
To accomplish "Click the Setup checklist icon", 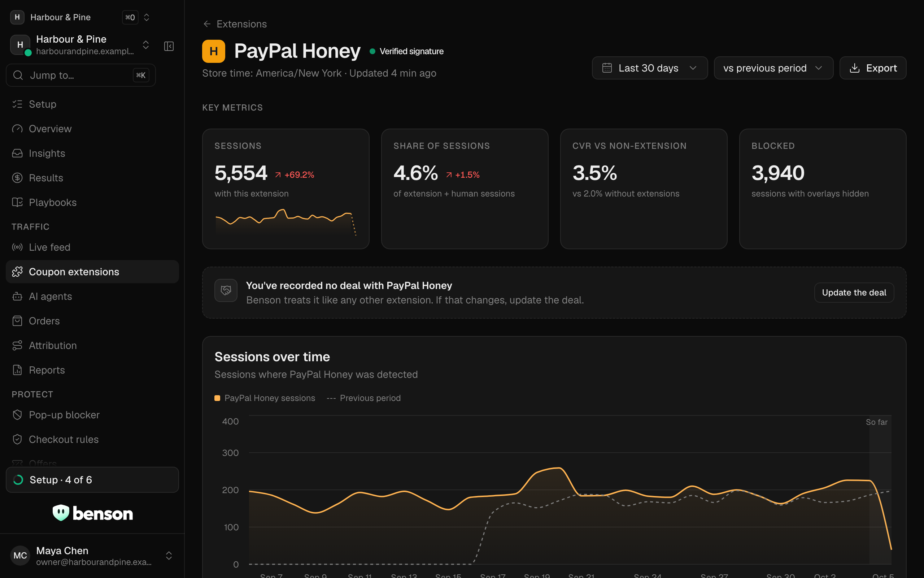I will pos(17,104).
